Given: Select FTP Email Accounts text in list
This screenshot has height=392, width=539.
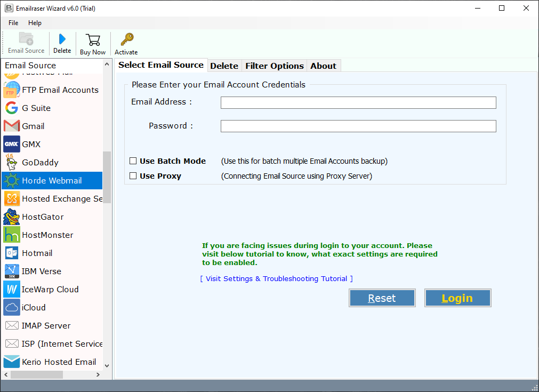Looking at the screenshot, I should (60, 90).
